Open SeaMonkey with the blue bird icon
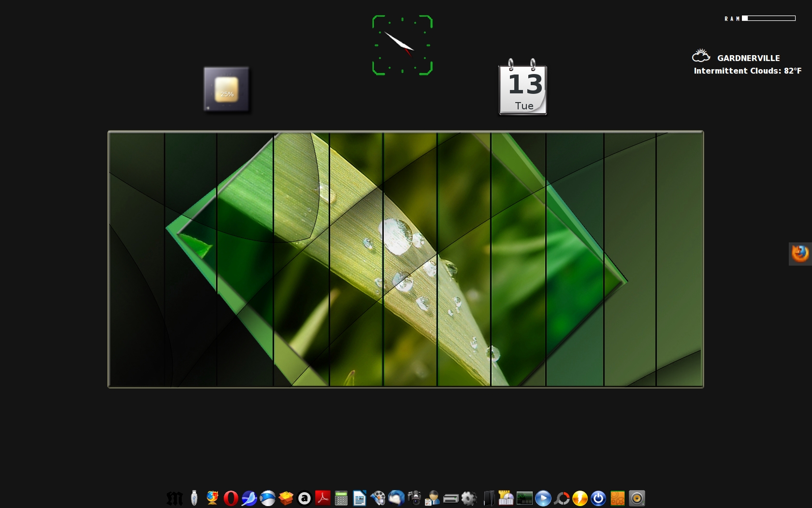This screenshot has width=812, height=508. [x=249, y=498]
